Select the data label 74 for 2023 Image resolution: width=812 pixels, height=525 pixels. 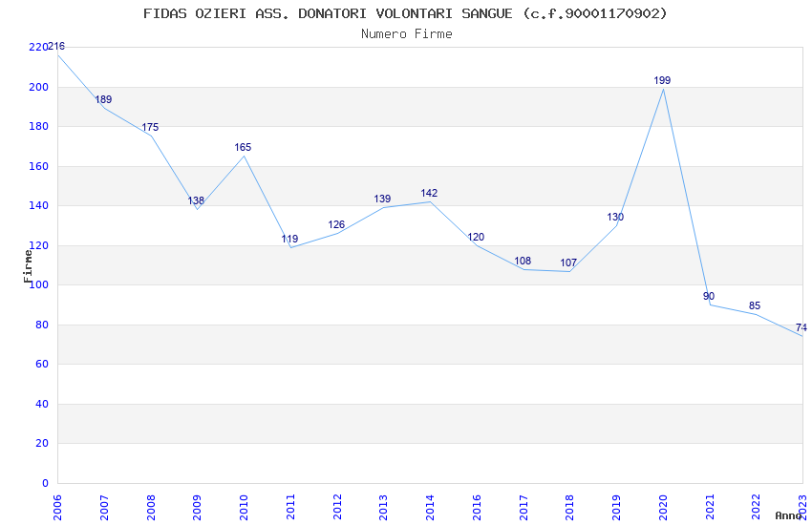click(801, 327)
